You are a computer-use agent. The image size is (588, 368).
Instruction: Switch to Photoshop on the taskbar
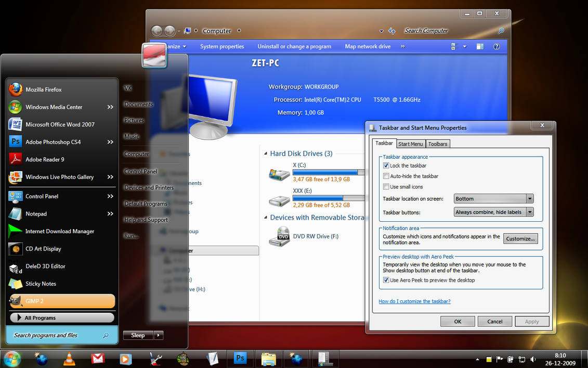coord(240,358)
